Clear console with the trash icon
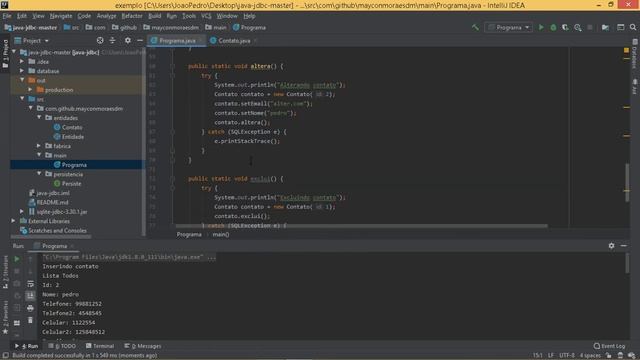Screen dimensions: 640x360 tap(30, 320)
